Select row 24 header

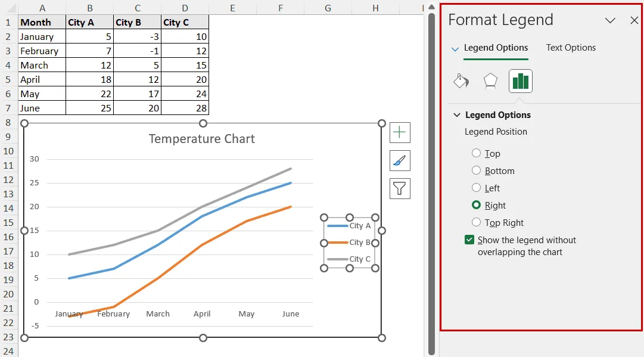point(8,351)
